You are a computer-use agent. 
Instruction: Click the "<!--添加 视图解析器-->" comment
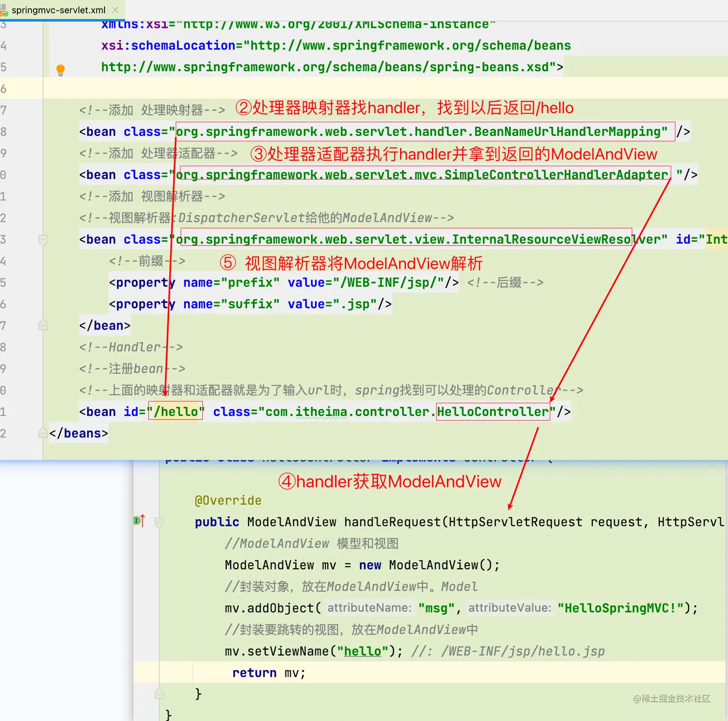click(x=152, y=196)
